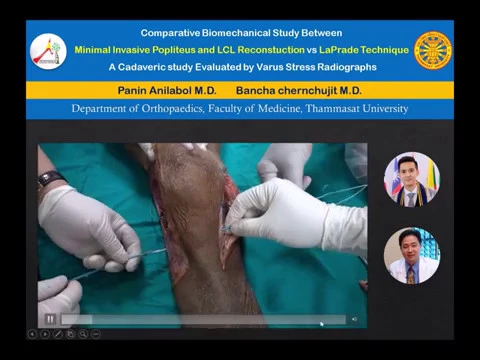Click the upper presenter portrait photo
480x360 pixels.
(412, 179)
